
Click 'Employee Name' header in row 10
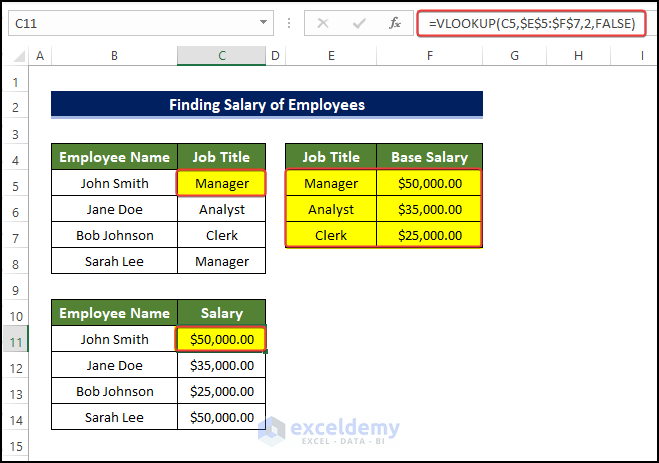pyautogui.click(x=114, y=313)
